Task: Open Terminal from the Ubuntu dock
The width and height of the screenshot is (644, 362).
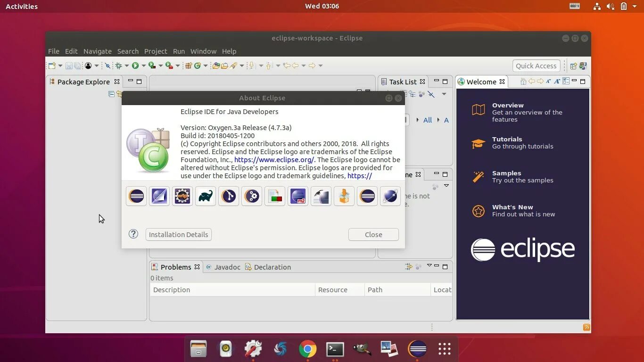Action: (335, 349)
